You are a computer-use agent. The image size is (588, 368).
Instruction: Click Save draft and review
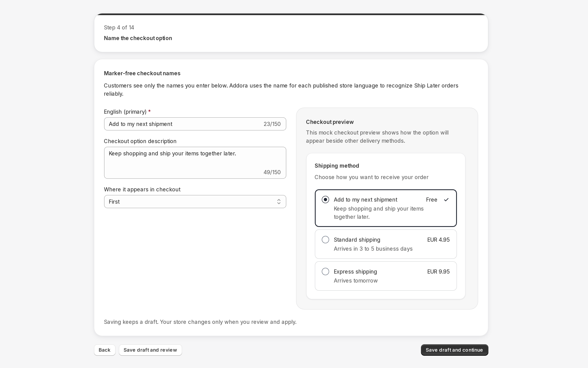[150, 350]
